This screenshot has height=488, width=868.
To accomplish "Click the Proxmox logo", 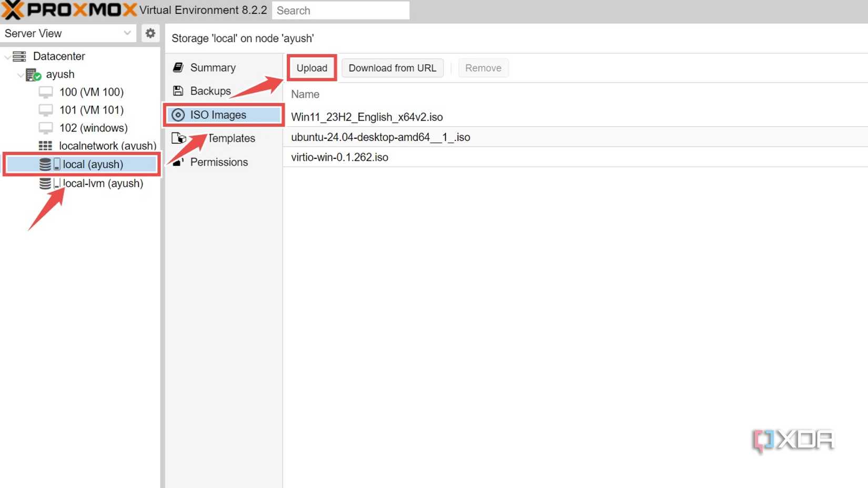I will tap(68, 10).
